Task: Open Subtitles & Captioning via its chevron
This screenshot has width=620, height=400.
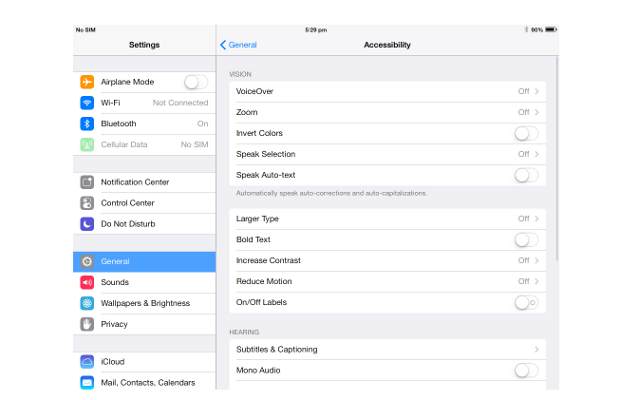Action: point(537,349)
